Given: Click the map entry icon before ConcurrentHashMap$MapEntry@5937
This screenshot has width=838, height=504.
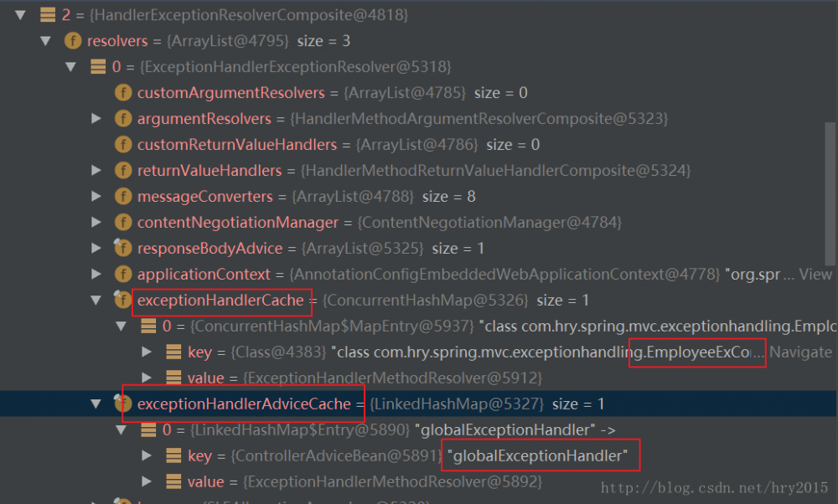Looking at the screenshot, I should tap(147, 326).
